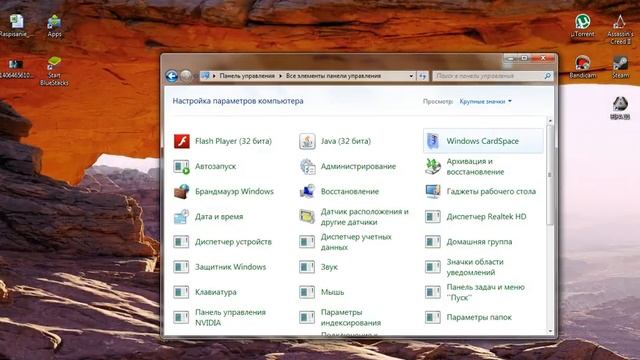Click Все элементы панели управления breadcrumb
Viewport: 640px width, 360px height.
(333, 76)
